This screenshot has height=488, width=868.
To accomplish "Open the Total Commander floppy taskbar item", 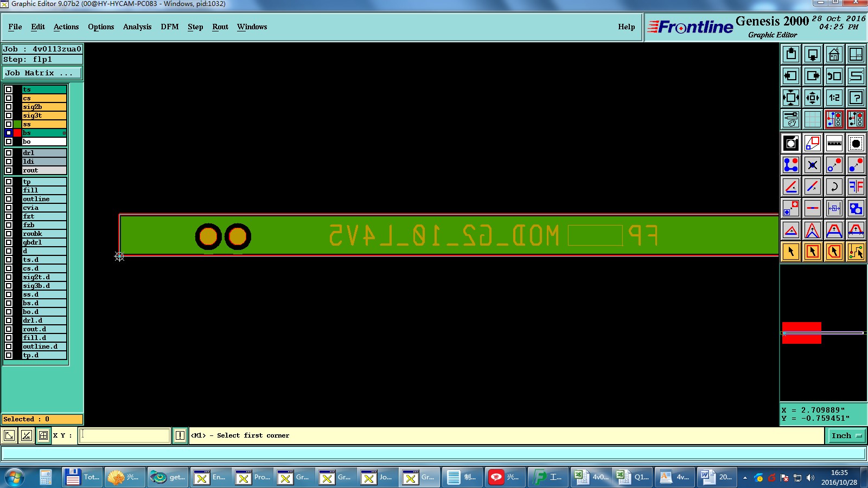I will pyautogui.click(x=82, y=477).
